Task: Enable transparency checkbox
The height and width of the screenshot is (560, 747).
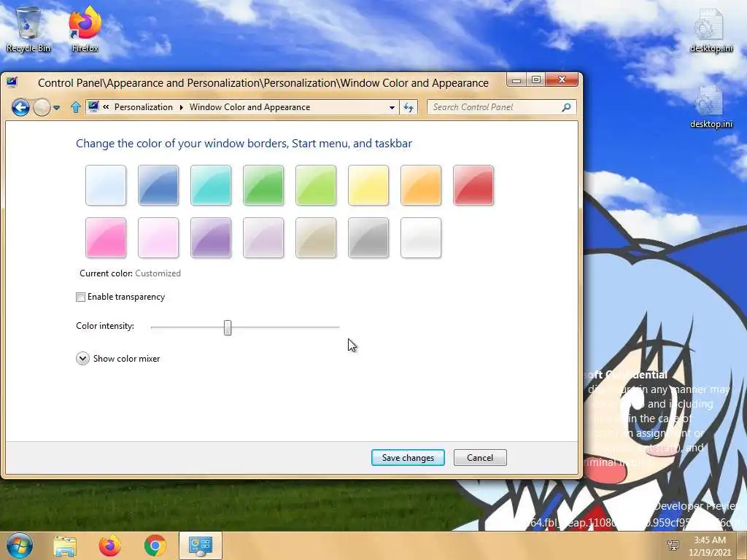Action: (x=80, y=297)
